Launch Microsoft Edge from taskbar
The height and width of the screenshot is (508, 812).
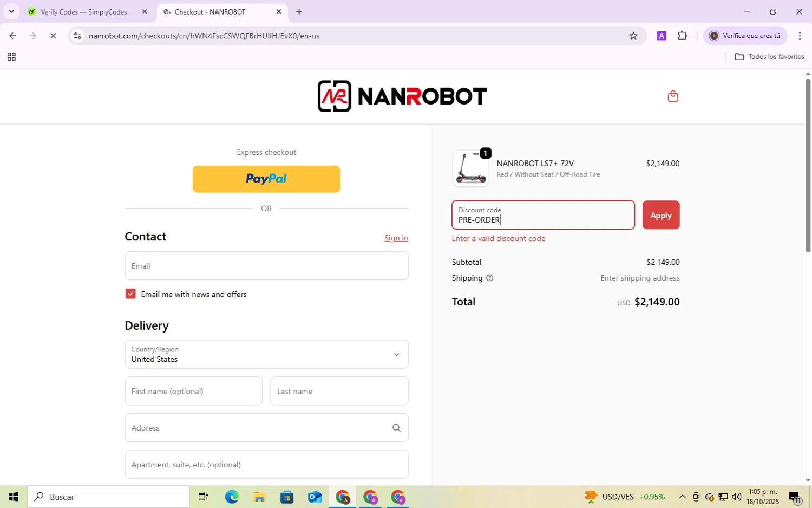pos(232,497)
